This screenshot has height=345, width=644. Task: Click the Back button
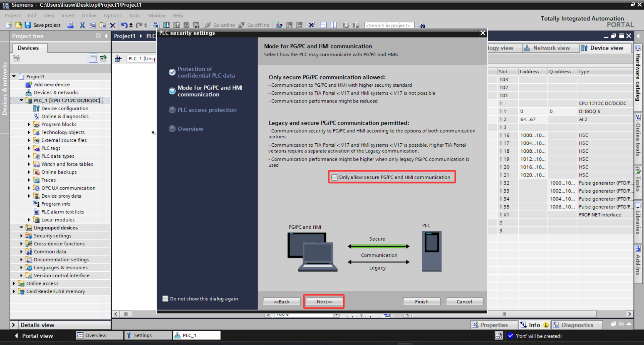(281, 301)
